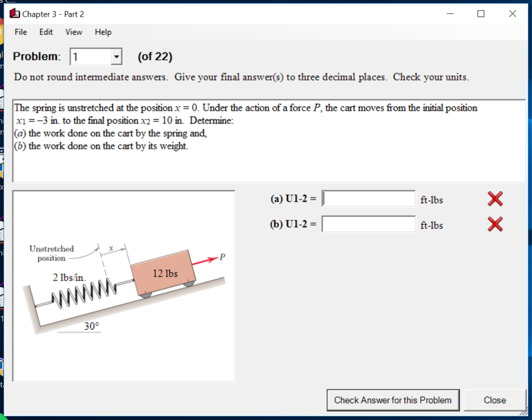The width and height of the screenshot is (532, 420).
Task: Open the Edit menu
Action: pyautogui.click(x=46, y=32)
